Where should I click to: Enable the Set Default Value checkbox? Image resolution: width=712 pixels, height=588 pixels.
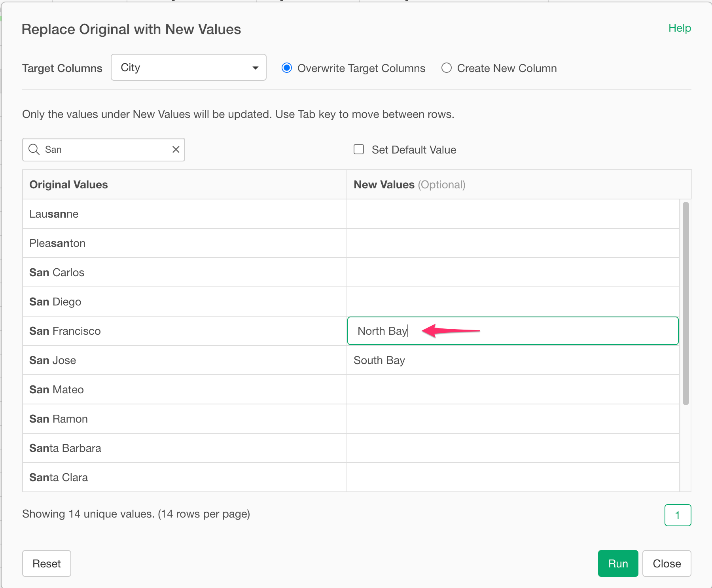[x=359, y=150]
